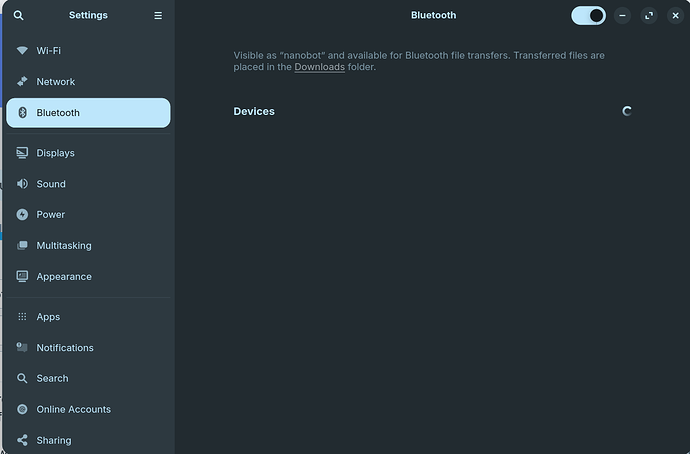690x454 pixels.
Task: Open the Sharing settings panel
Action: click(x=54, y=440)
